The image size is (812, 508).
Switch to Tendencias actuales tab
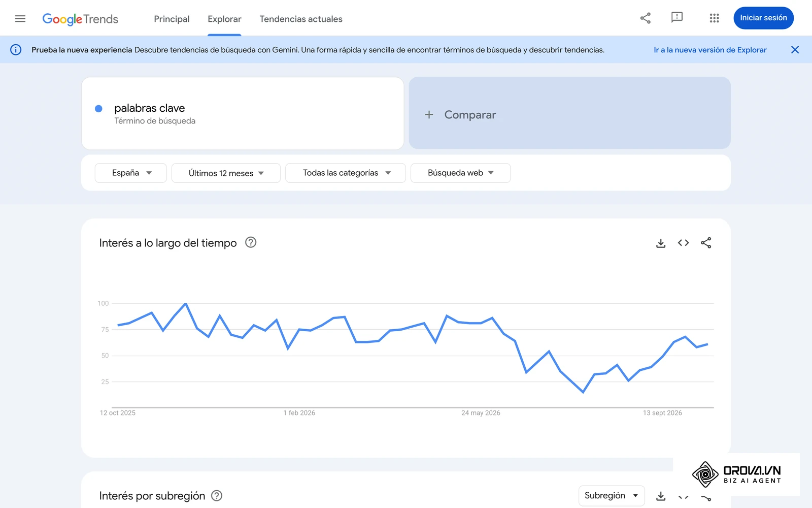[301, 19]
